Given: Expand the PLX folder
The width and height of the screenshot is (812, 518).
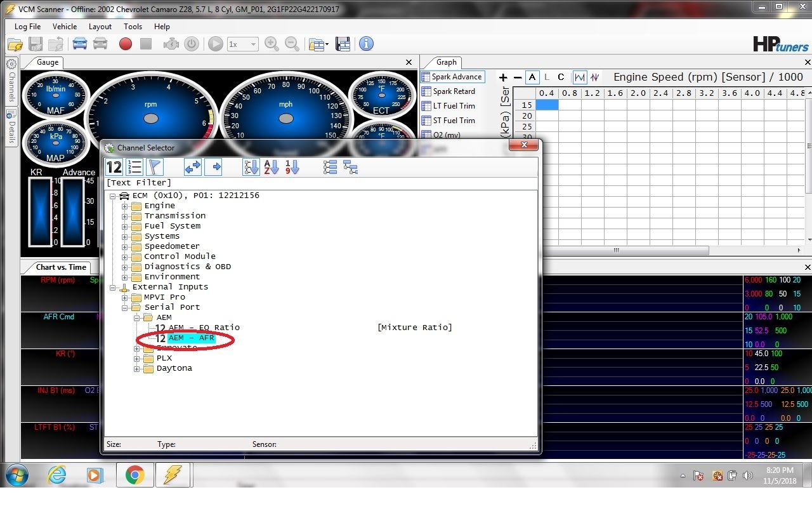Looking at the screenshot, I should tap(137, 359).
